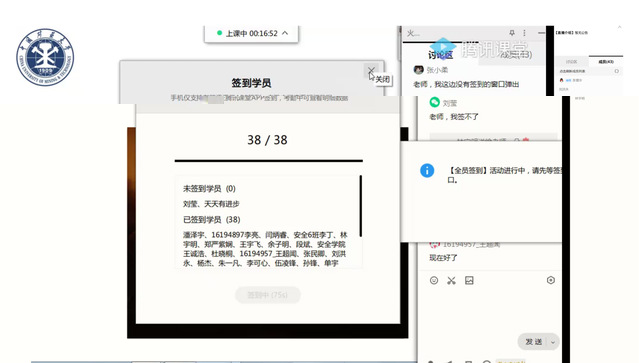Send the chat message with 发送

click(x=533, y=342)
